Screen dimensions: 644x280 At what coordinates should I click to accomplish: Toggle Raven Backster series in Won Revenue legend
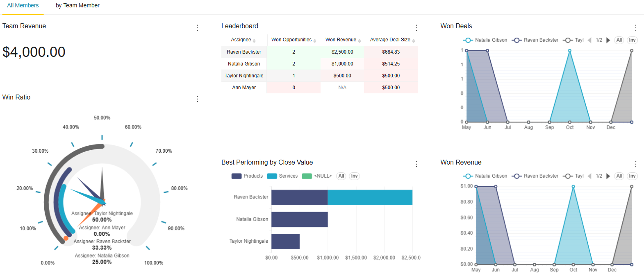coord(535,176)
